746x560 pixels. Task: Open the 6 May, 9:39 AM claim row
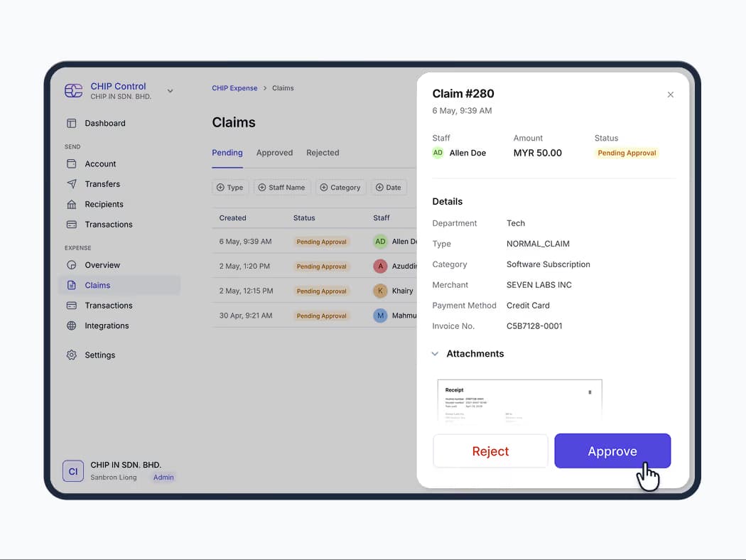click(314, 241)
